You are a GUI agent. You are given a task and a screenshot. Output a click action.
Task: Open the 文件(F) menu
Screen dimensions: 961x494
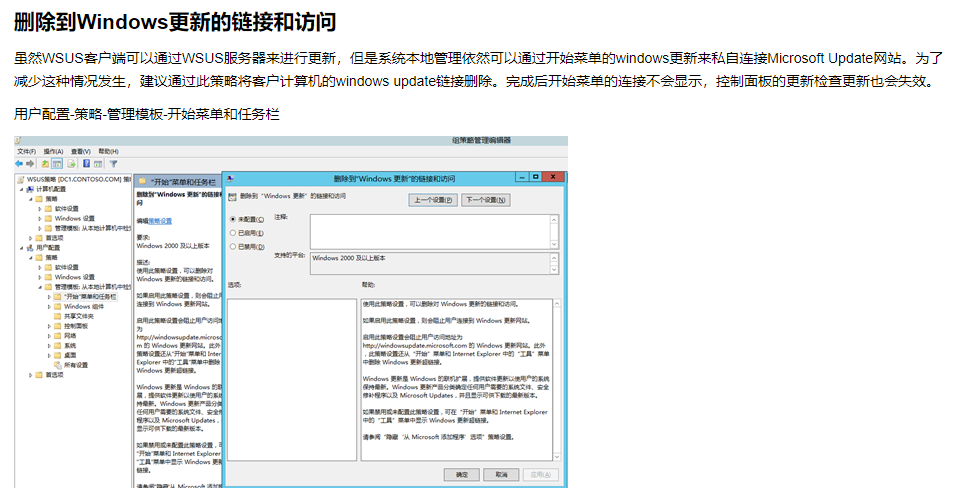[x=26, y=151]
